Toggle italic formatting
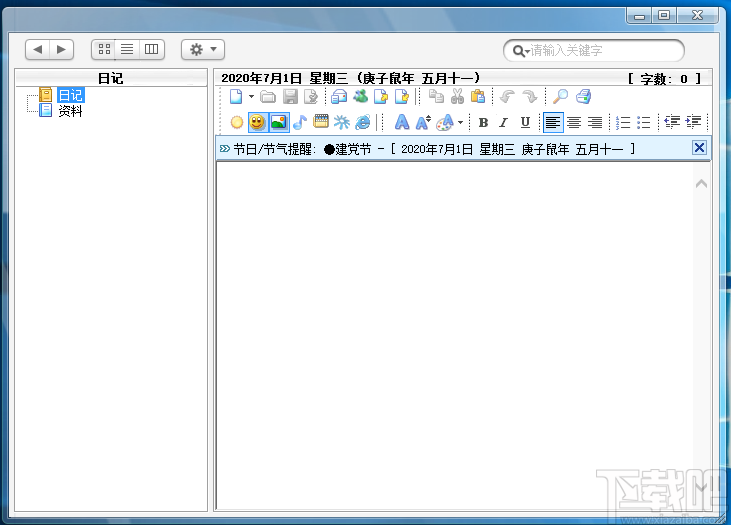731x525 pixels. [x=503, y=123]
